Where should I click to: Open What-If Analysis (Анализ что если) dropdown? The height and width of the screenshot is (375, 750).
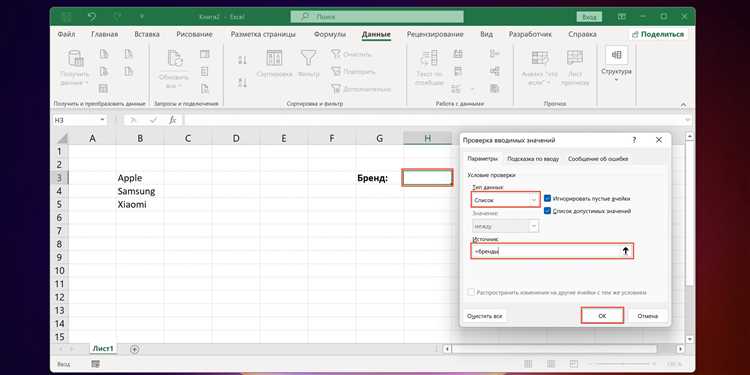point(540,68)
